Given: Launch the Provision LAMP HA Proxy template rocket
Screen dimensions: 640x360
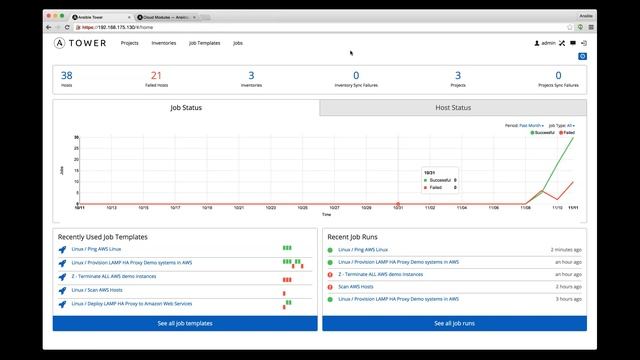Looking at the screenshot, I should point(62,263).
